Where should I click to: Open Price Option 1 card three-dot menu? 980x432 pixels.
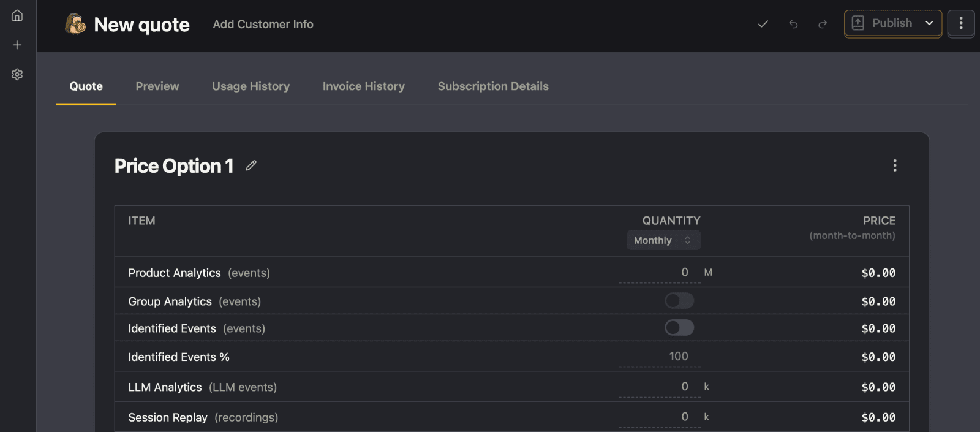coord(895,165)
